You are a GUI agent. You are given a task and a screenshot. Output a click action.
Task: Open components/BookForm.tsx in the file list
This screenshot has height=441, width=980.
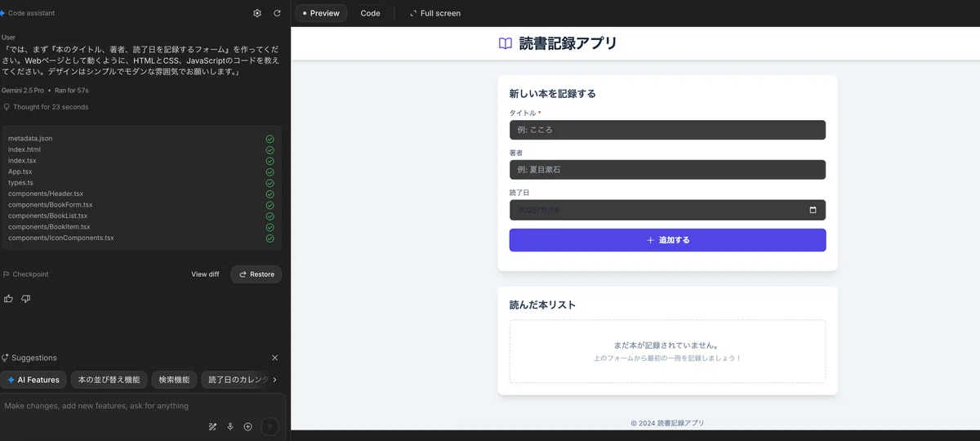pyautogui.click(x=51, y=205)
